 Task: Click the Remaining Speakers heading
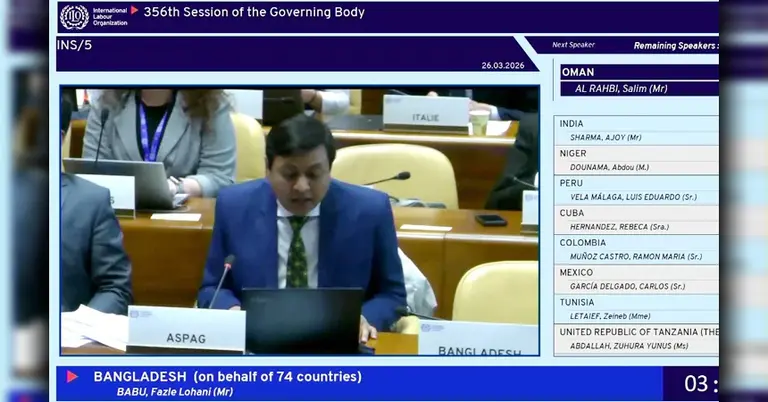coord(675,46)
